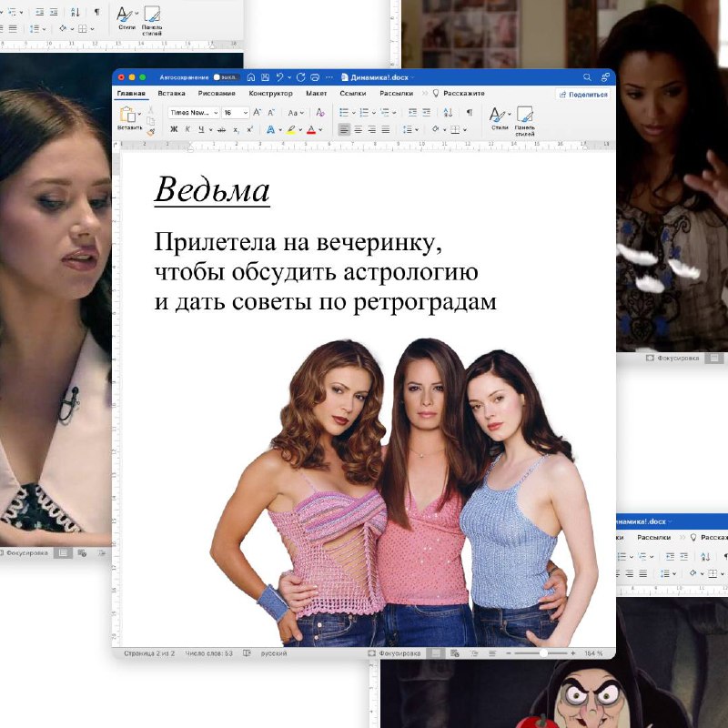Open the Конструктор (Design) tab

click(x=270, y=94)
